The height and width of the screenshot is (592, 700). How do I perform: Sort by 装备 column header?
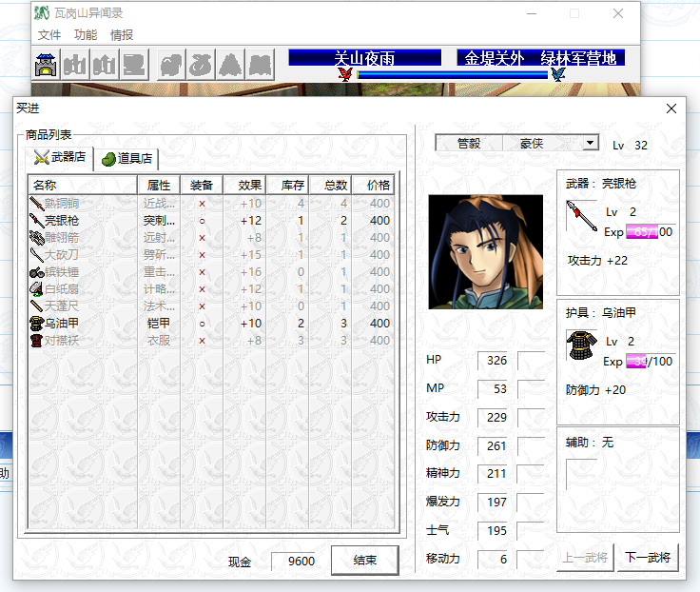(x=202, y=185)
